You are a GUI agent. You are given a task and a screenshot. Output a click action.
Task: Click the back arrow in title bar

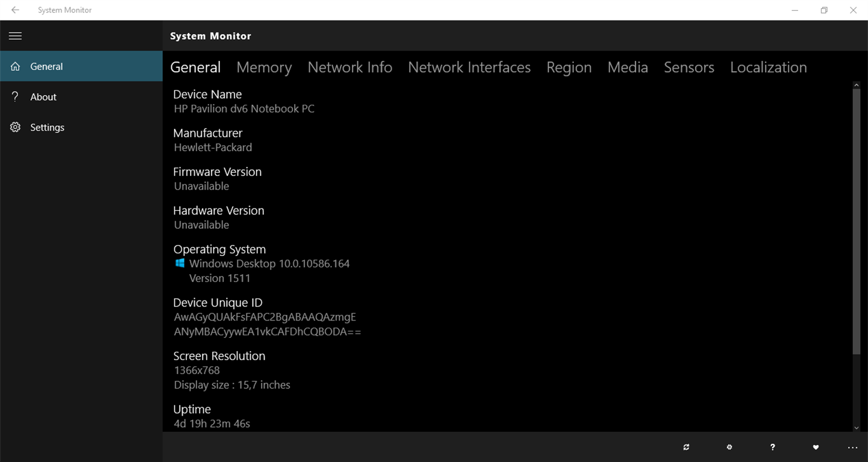[15, 10]
